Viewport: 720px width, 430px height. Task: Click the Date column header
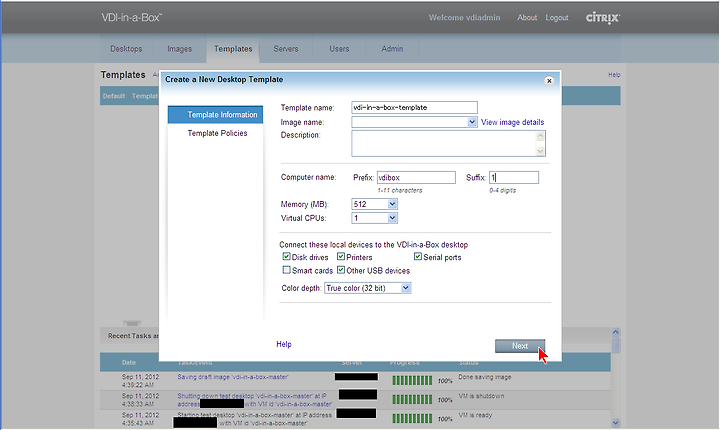[129, 362]
